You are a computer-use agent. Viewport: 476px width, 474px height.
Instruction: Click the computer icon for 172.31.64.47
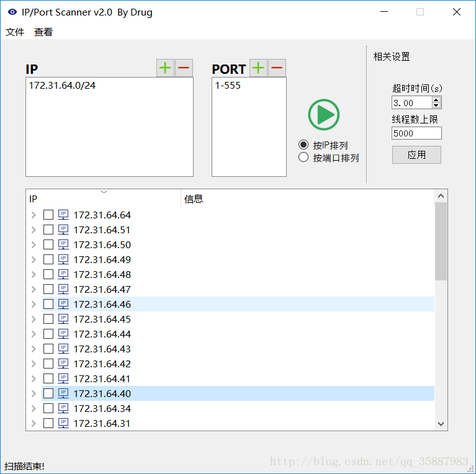(x=63, y=289)
